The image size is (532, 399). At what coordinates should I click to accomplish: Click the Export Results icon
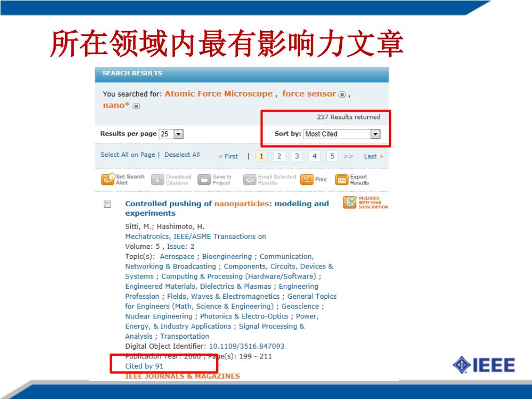pos(342,179)
